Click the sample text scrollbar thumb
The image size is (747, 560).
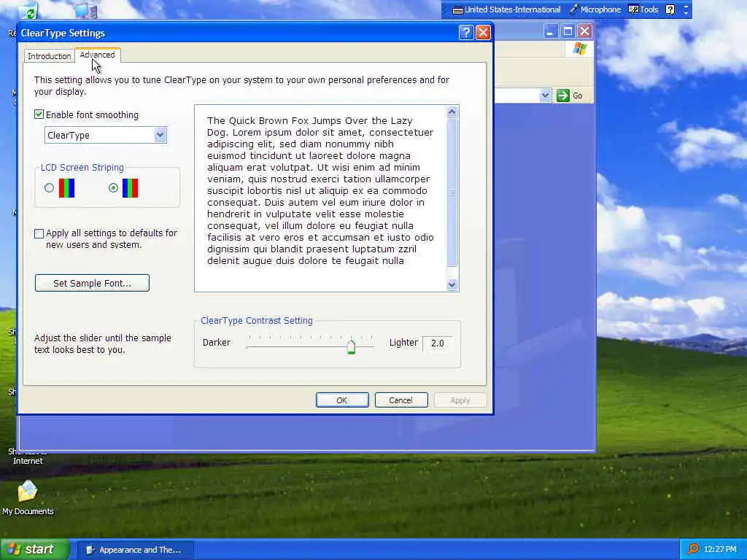[452, 192]
